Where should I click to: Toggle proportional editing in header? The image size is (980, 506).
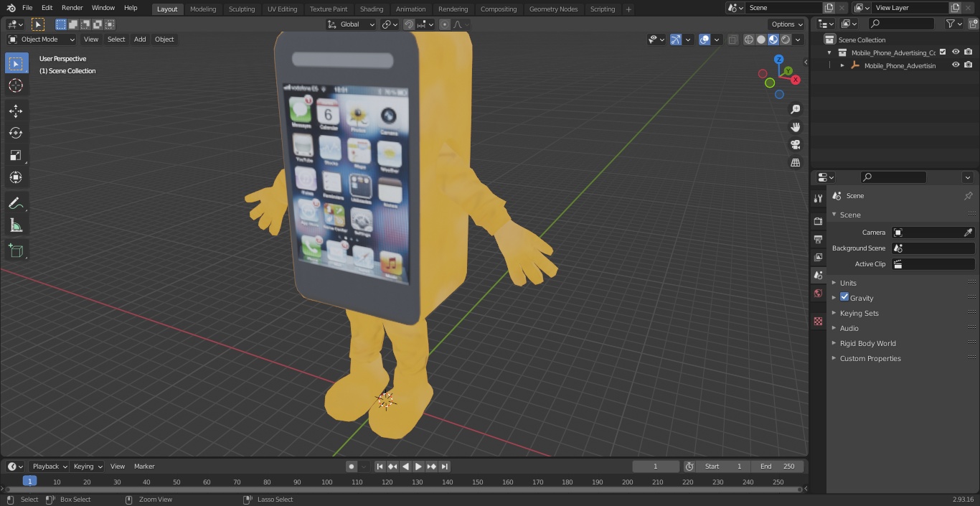click(x=445, y=24)
